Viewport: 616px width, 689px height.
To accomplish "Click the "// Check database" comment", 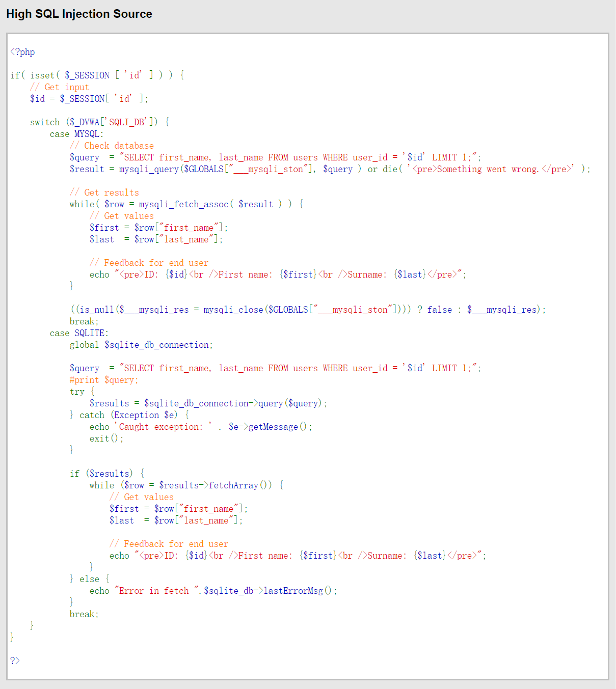I will [x=112, y=146].
